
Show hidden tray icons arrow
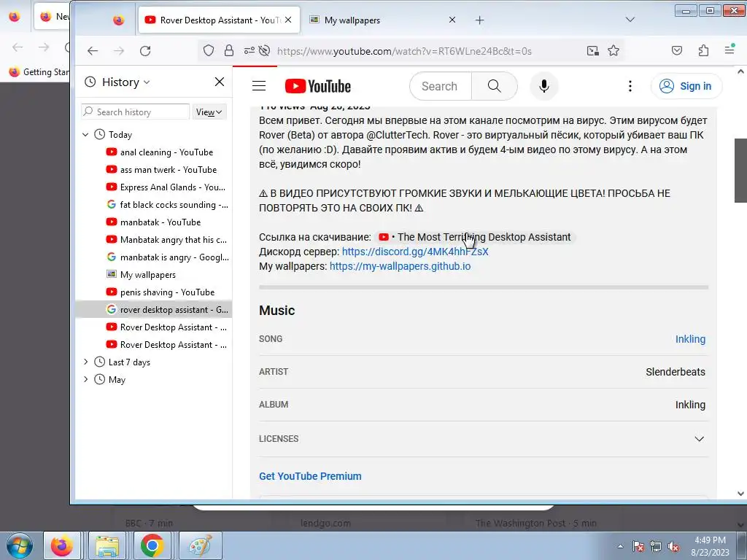(x=620, y=546)
